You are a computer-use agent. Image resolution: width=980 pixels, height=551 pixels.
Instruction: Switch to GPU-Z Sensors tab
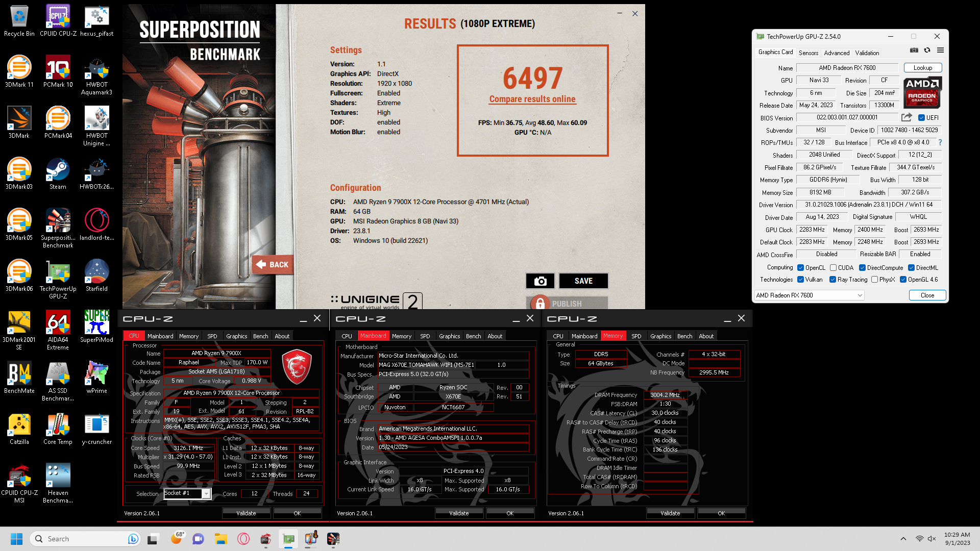point(808,53)
